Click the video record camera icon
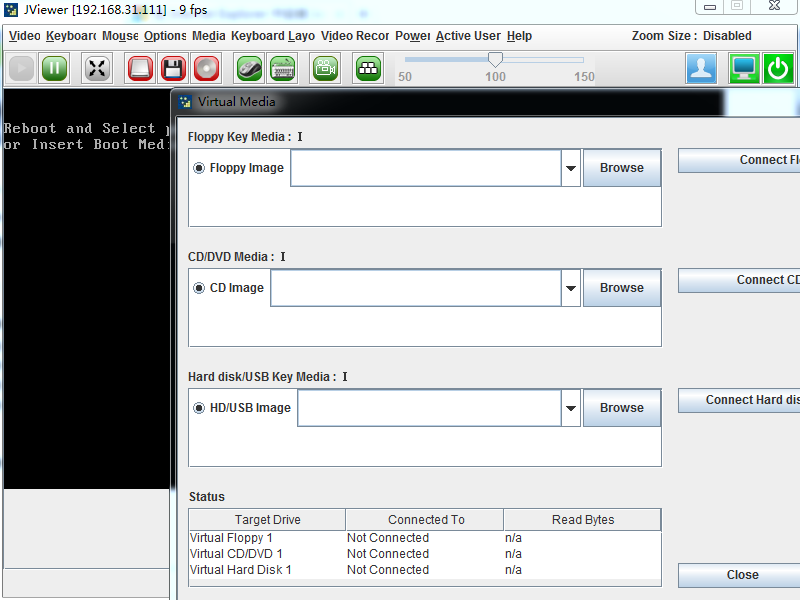Viewport: 800px width, 600px height. point(325,68)
